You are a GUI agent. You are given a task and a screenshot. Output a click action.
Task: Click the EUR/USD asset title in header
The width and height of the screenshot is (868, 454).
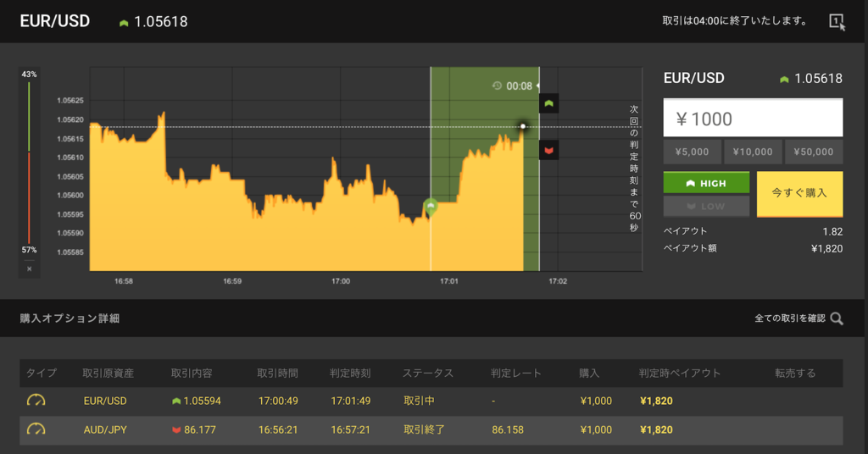55,21
